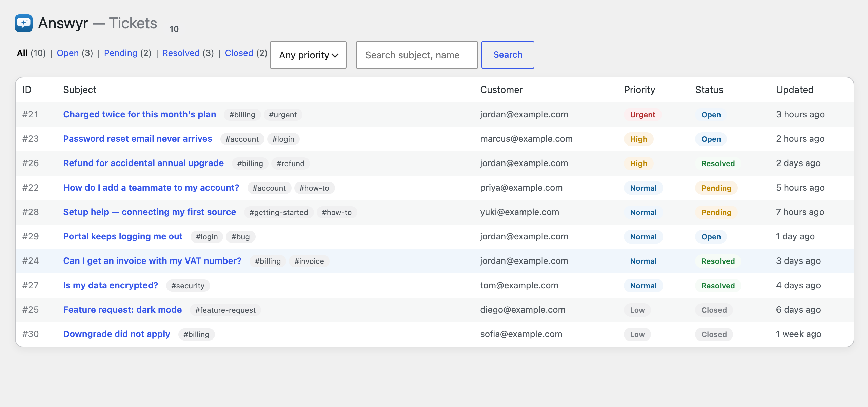Image resolution: width=868 pixels, height=407 pixels.
Task: Click Closed status badge on ticket #30
Action: [714, 334]
